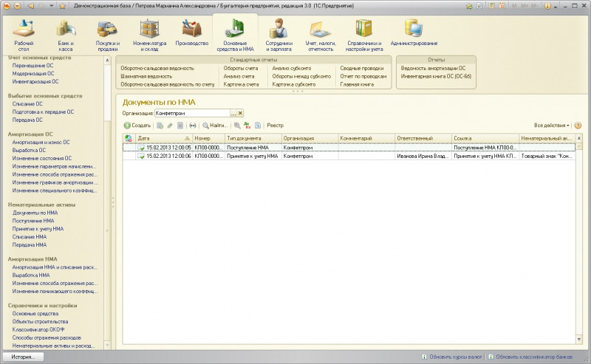Click the green plus Создать button

[x=137, y=126]
